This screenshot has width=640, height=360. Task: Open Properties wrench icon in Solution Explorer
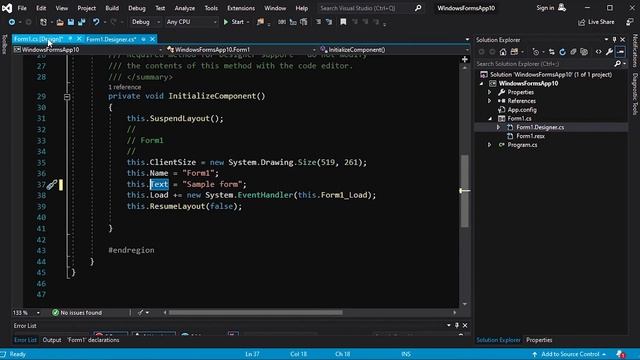[609, 52]
